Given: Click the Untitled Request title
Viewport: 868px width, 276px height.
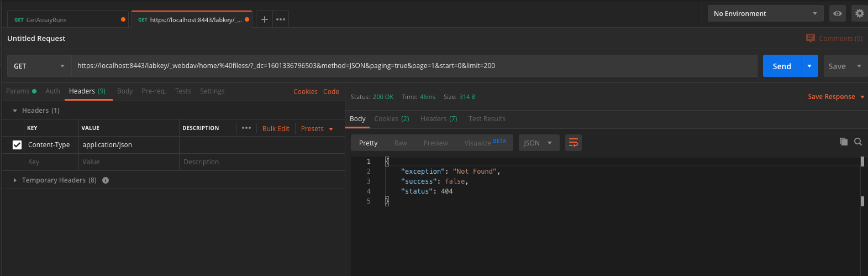Looking at the screenshot, I should point(36,38).
